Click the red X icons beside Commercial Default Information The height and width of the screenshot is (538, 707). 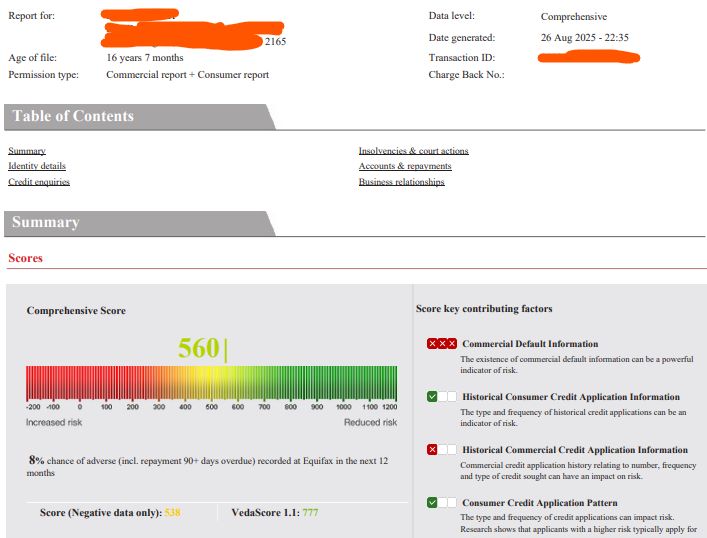coord(442,344)
